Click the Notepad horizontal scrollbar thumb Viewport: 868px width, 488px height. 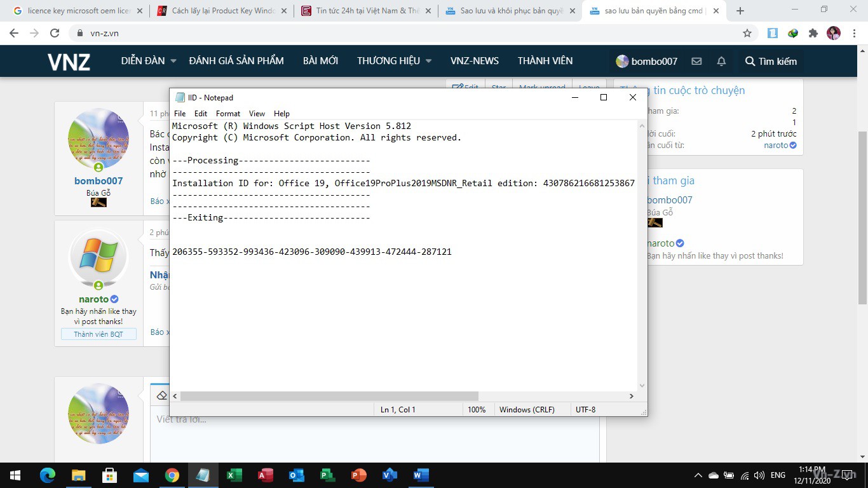[x=329, y=396]
